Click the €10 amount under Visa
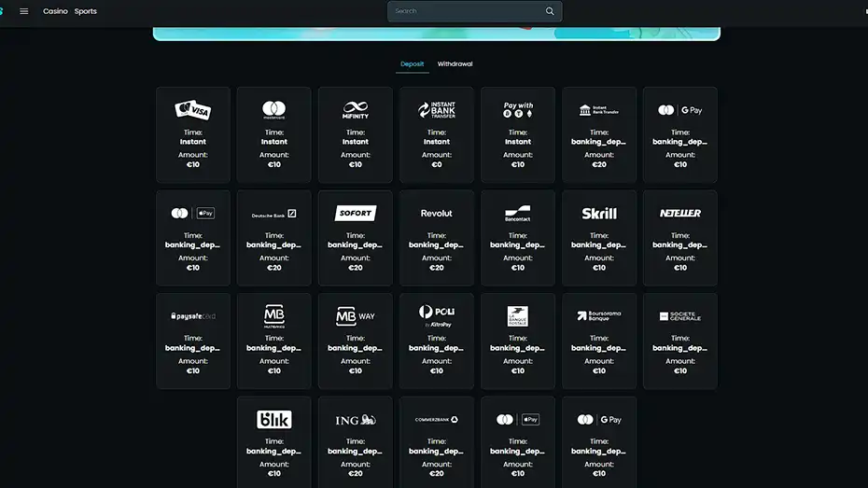This screenshot has width=868, height=488. point(192,165)
